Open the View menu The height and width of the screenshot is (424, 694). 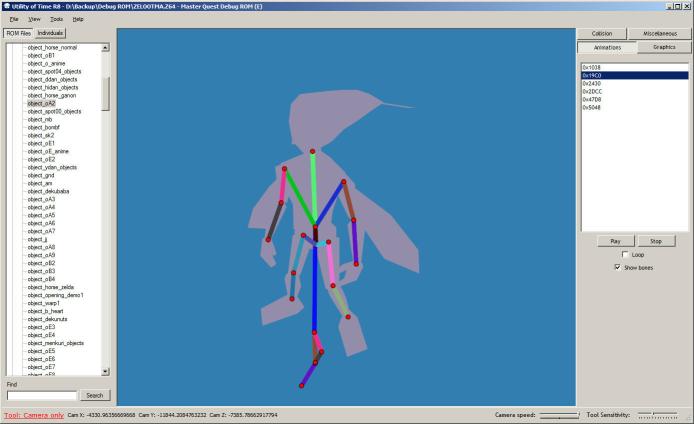point(34,19)
